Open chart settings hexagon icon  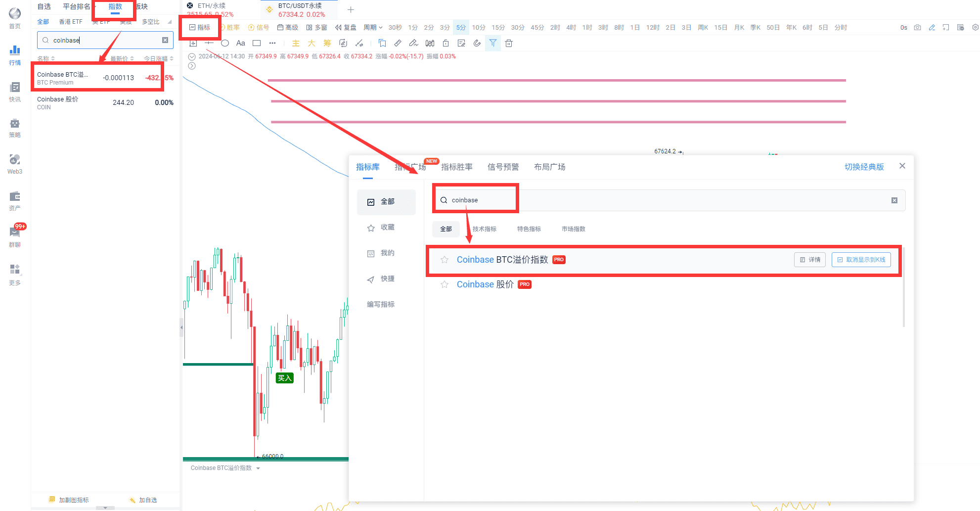coord(975,27)
